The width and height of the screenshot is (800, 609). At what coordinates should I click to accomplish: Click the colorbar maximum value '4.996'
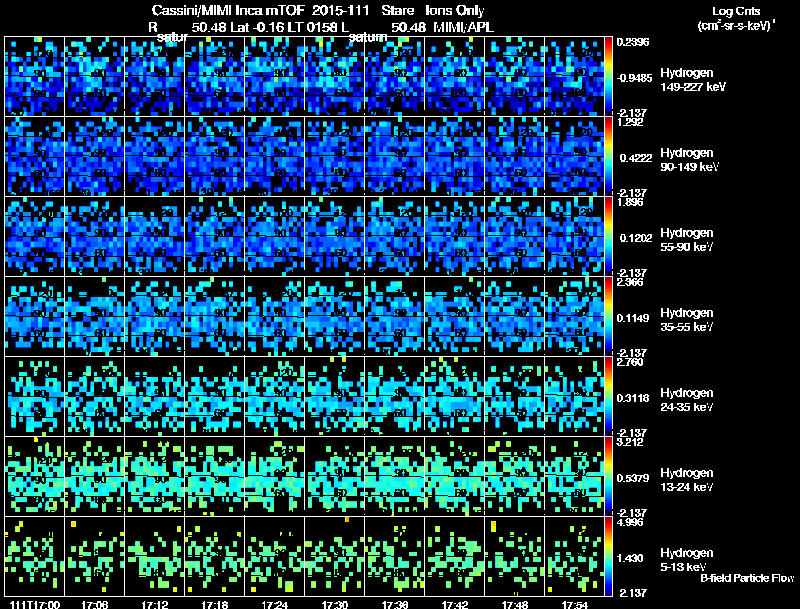(630, 522)
